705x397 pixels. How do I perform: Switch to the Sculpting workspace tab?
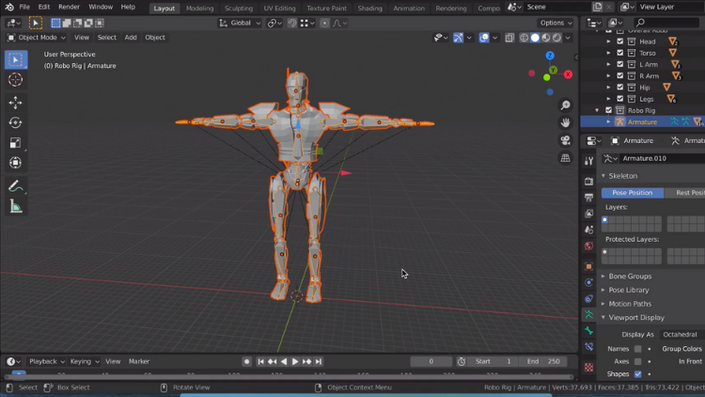238,8
